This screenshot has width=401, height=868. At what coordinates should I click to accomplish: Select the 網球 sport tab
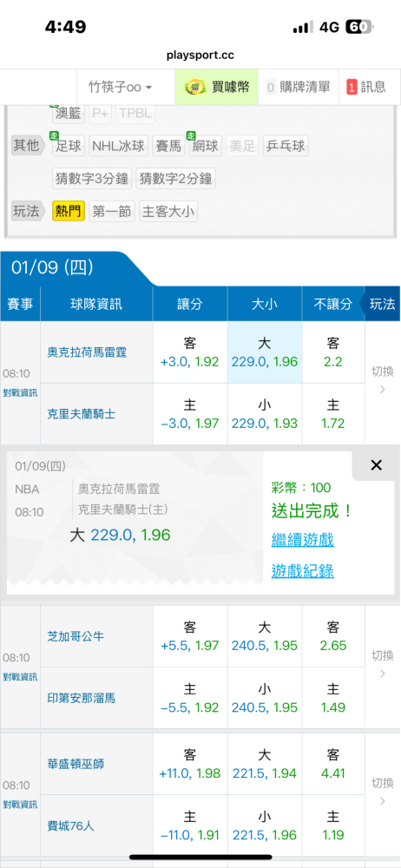pyautogui.click(x=205, y=146)
